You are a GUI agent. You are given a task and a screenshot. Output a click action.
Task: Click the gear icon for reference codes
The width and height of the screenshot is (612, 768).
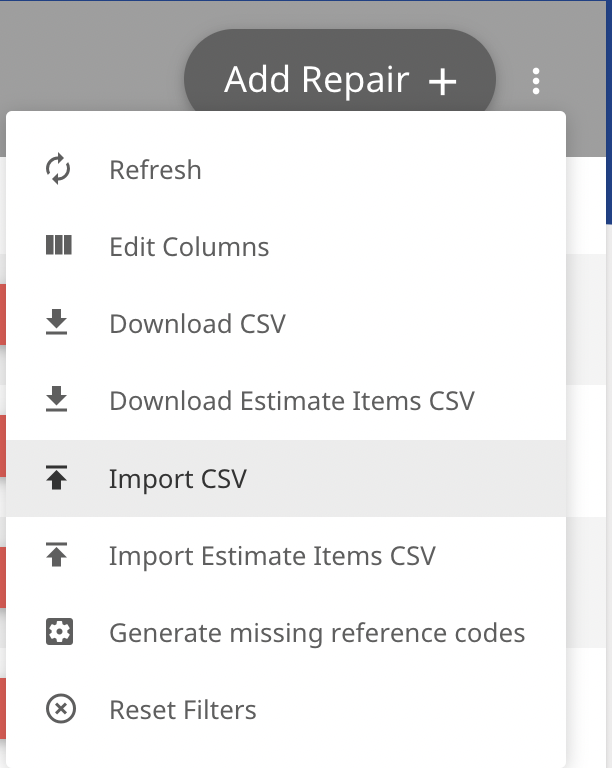tap(59, 631)
